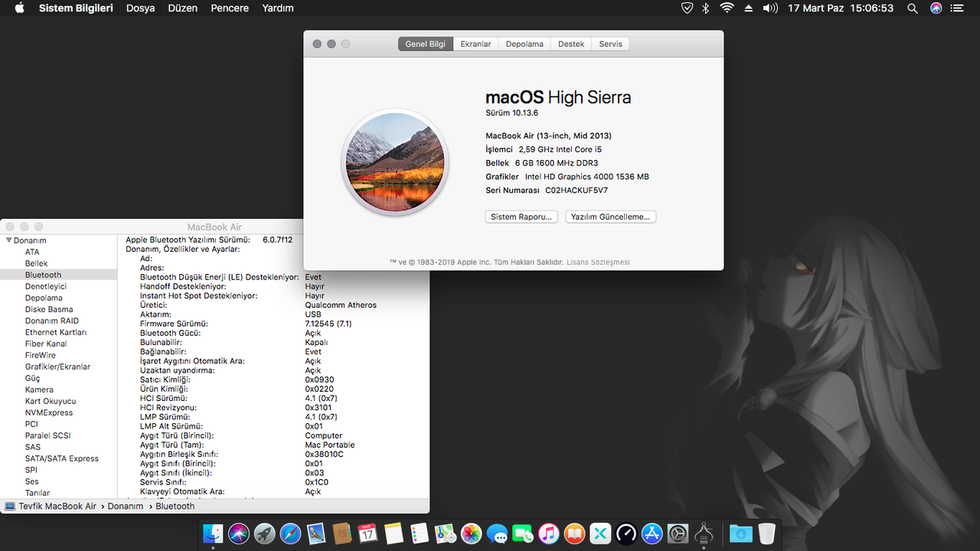Open the teal X app in Dock
The image size is (980, 551).
[600, 533]
